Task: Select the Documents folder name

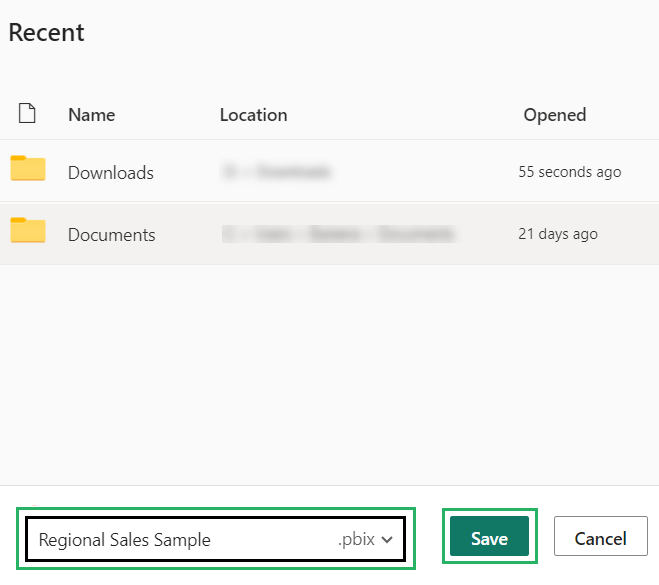Action: 111,235
